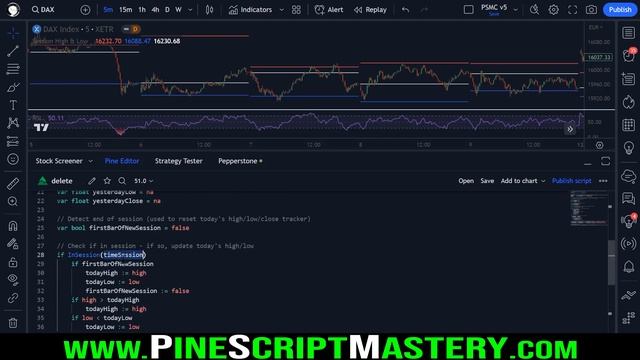640x360 pixels.
Task: Create an Alert
Action: 329,10
